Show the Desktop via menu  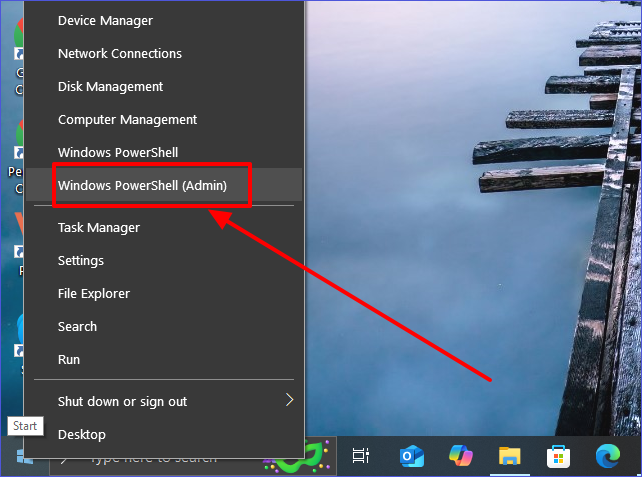pos(164,434)
